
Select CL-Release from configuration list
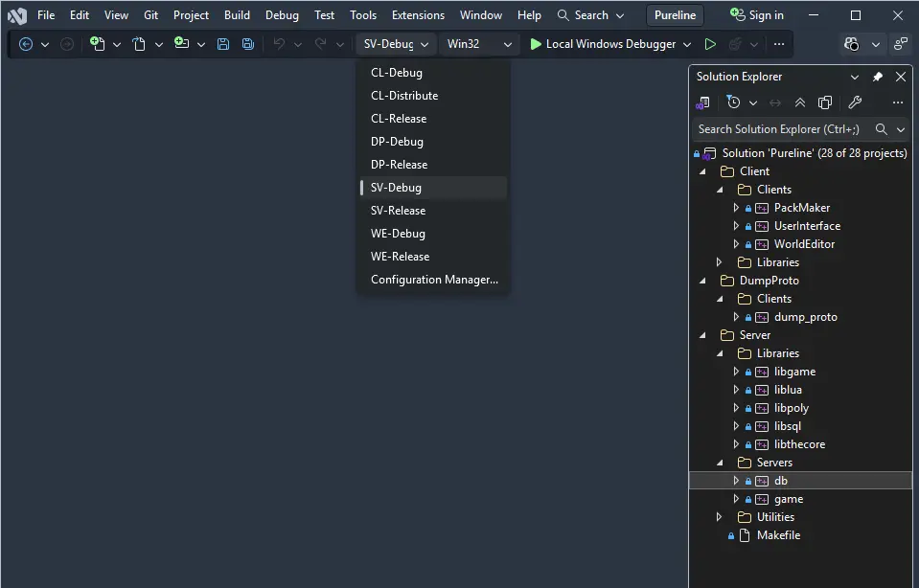[399, 119]
